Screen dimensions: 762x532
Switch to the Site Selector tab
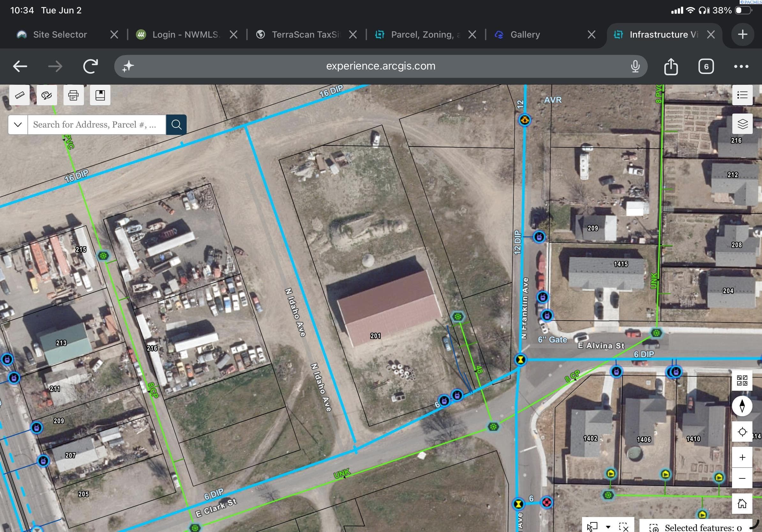click(60, 34)
